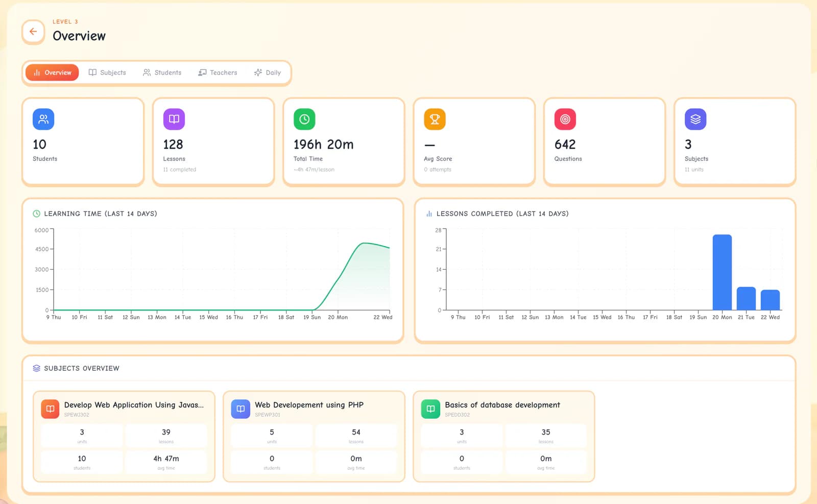Image resolution: width=817 pixels, height=504 pixels.
Task: Click the 21 Tue lessons completed bar
Action: pos(746,298)
